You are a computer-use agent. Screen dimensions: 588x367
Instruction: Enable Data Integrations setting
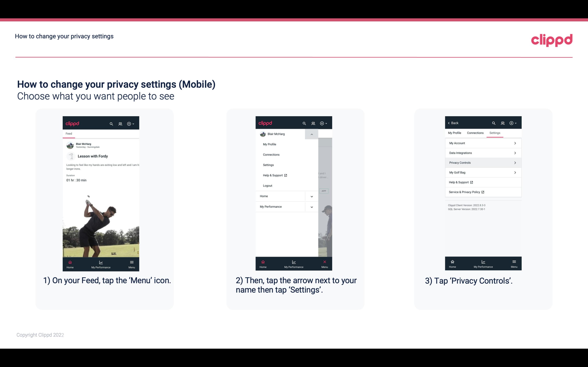click(x=483, y=153)
